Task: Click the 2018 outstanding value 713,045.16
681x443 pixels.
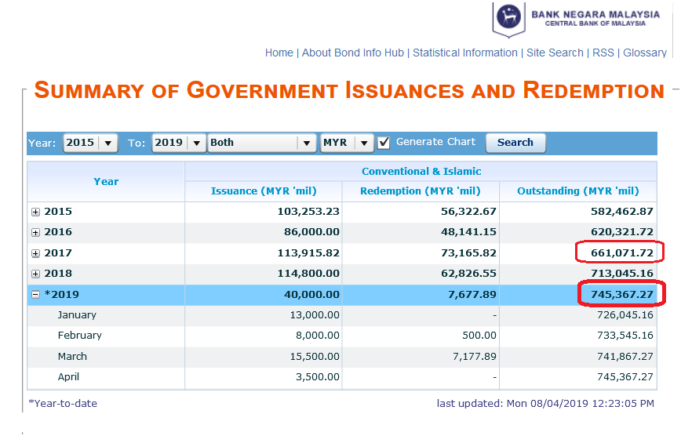Action: [x=622, y=274]
